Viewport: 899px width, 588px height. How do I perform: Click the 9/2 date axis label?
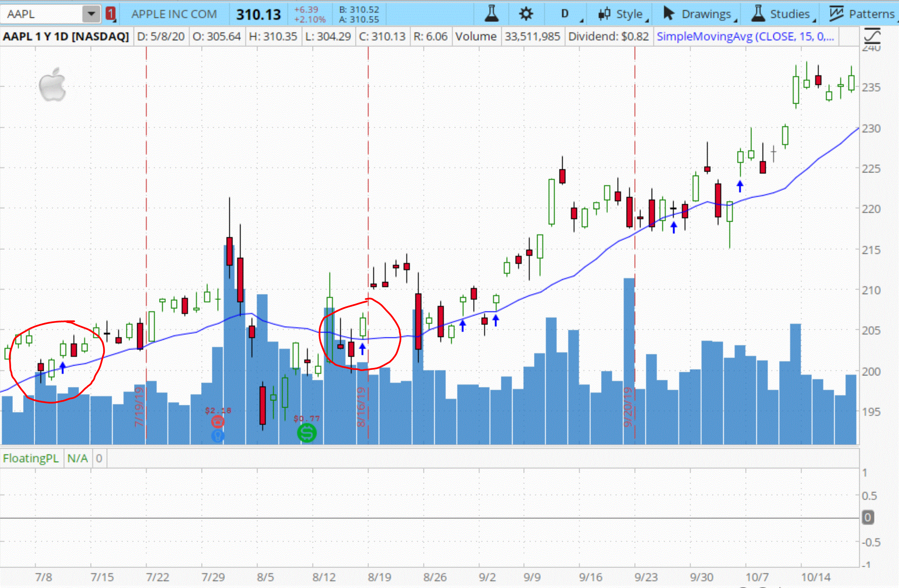[487, 577]
